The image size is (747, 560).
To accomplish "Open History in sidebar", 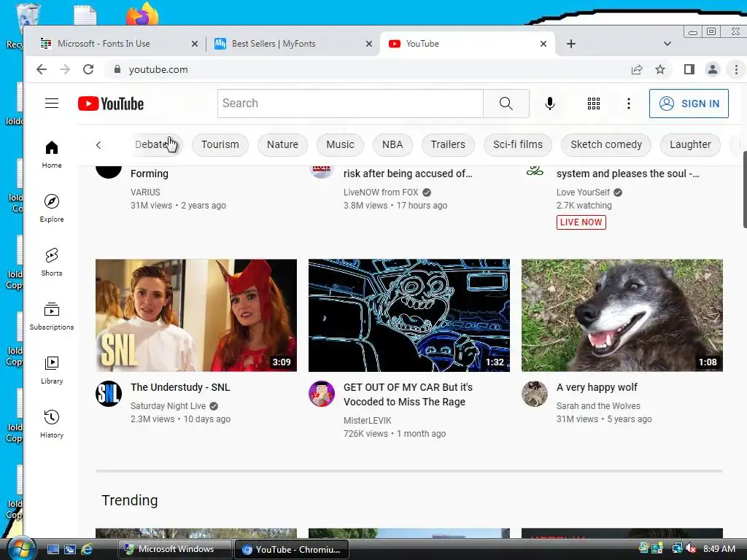I will [x=52, y=424].
